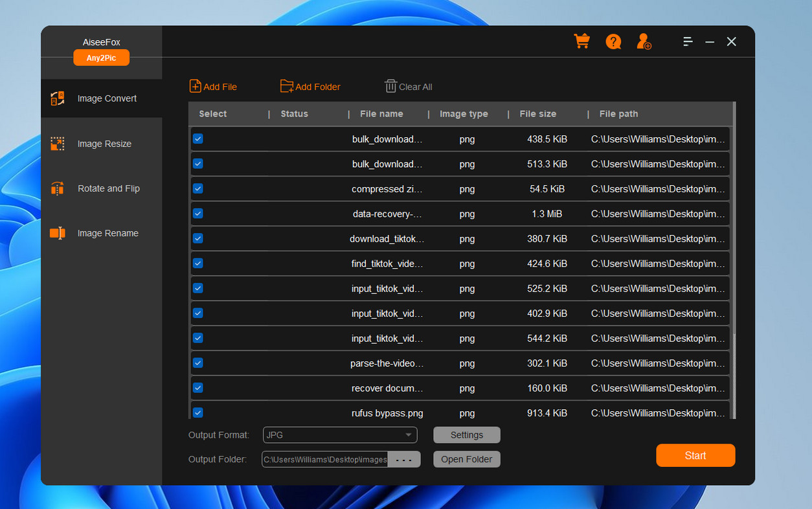The height and width of the screenshot is (509, 812).
Task: Click the File size column header
Action: 538,114
